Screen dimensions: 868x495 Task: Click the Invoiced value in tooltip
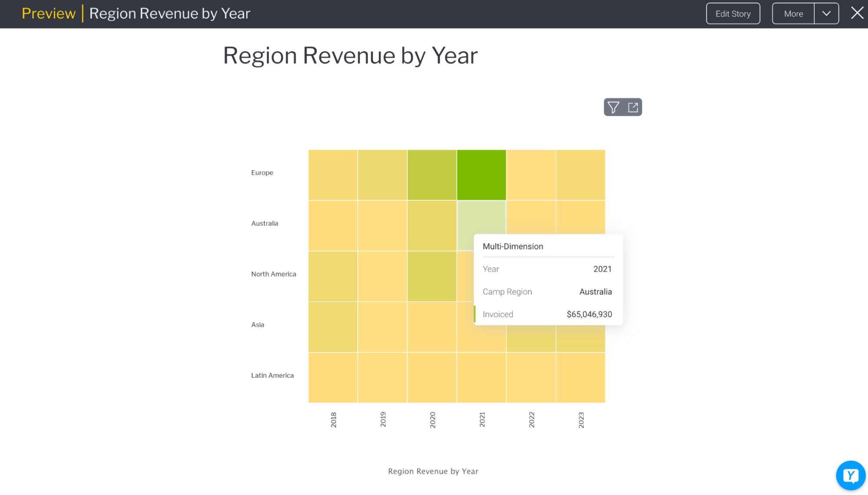[589, 314]
